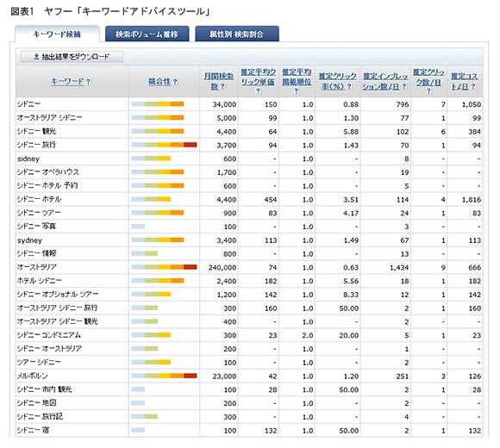
Task: Click the average click price value 454
Action: pyautogui.click(x=271, y=200)
